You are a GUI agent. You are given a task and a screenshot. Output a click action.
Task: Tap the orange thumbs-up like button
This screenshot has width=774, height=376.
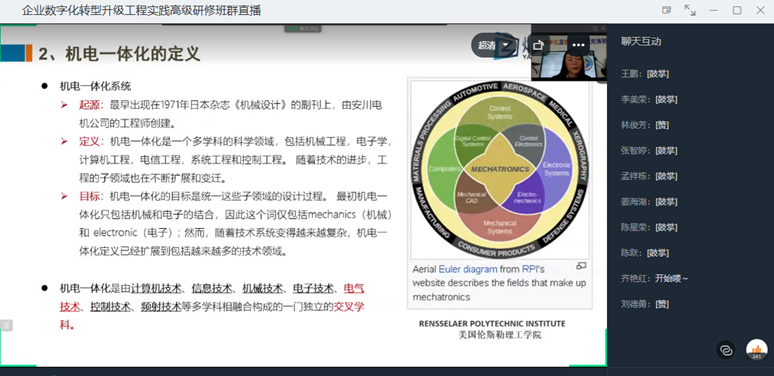click(756, 349)
